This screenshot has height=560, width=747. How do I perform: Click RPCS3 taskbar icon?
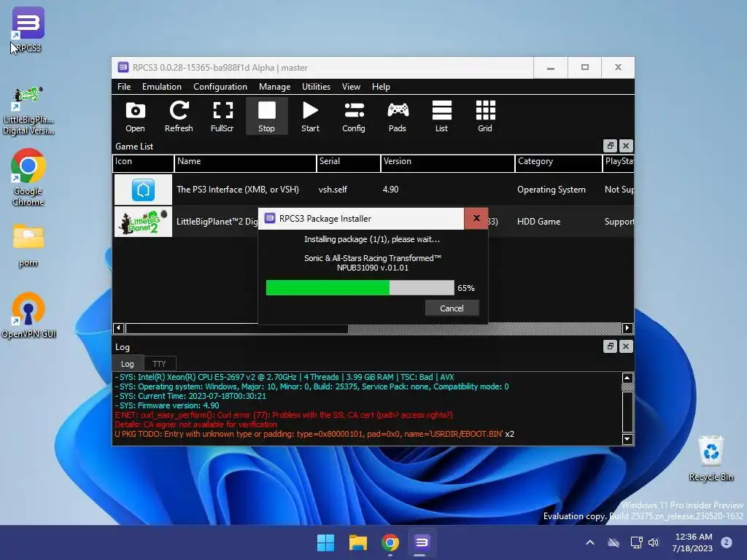[422, 542]
